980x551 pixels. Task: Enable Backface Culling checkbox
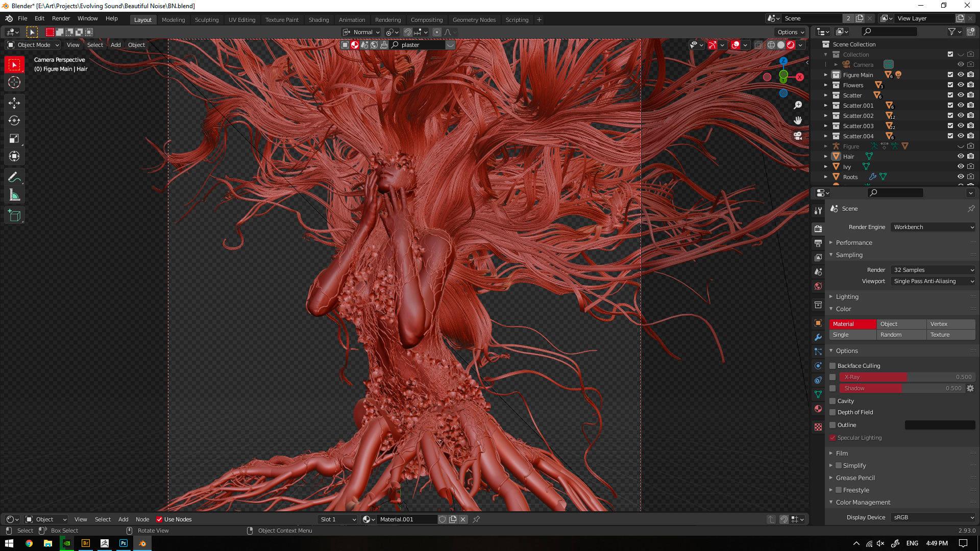point(832,366)
